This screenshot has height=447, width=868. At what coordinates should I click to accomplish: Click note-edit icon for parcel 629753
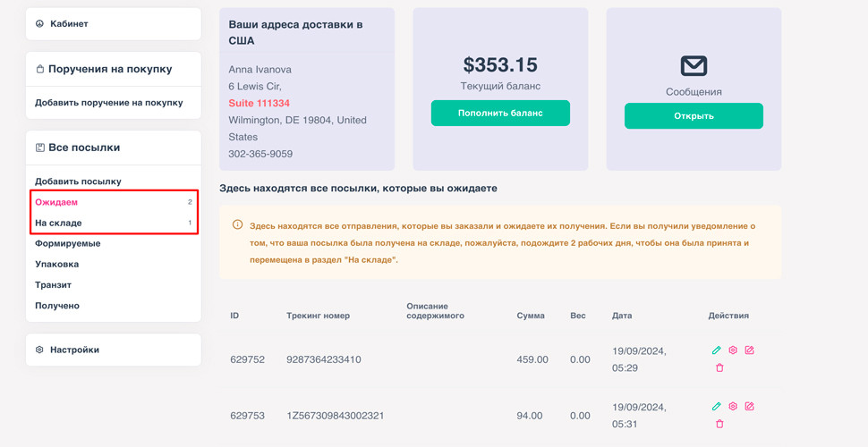tap(750, 407)
